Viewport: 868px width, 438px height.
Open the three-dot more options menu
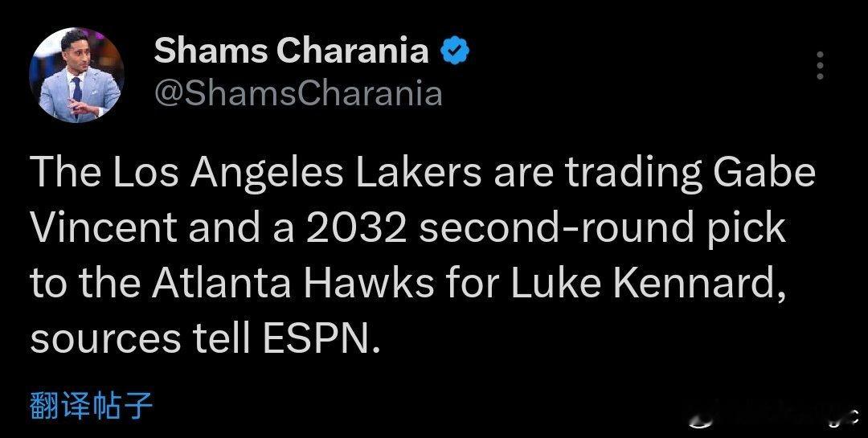[820, 65]
